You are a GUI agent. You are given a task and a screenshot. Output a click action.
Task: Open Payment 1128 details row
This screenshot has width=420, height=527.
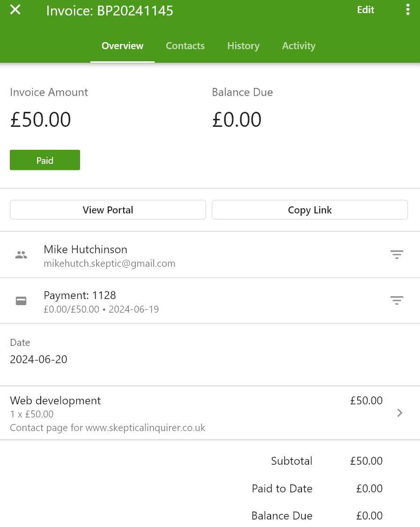point(210,301)
